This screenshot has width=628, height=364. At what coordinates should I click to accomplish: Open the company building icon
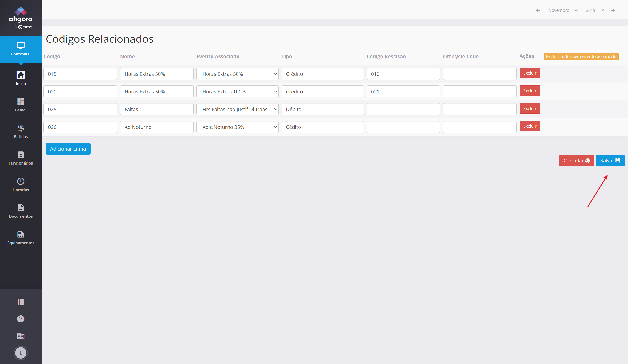click(x=21, y=336)
